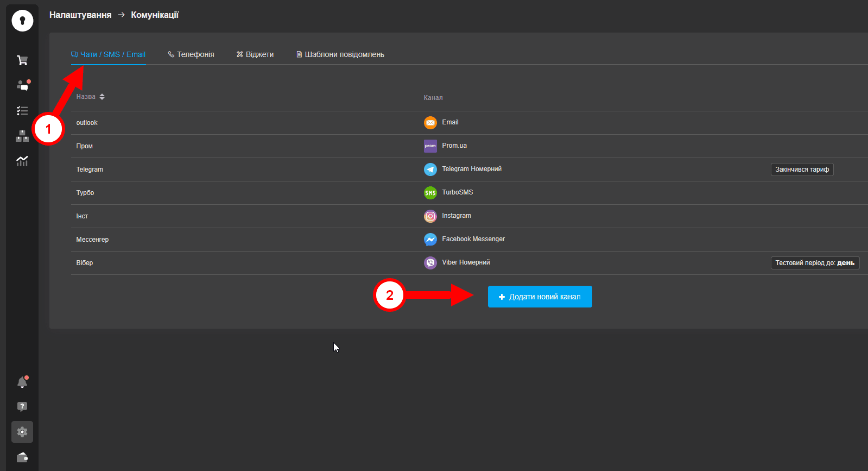
Task: Click the keyhole logo in the sidebar
Action: pyautogui.click(x=22, y=21)
